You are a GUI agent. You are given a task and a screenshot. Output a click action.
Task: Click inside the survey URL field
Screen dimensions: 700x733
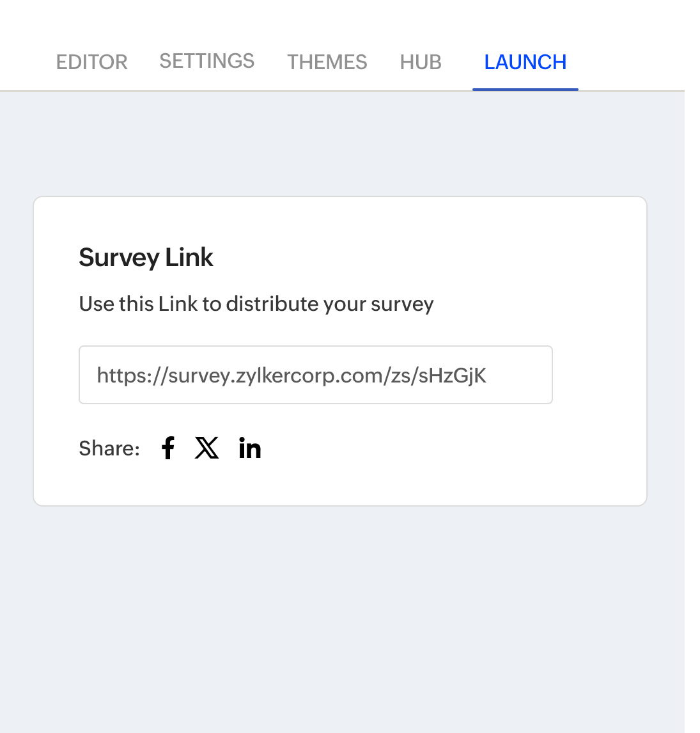(x=518, y=375)
